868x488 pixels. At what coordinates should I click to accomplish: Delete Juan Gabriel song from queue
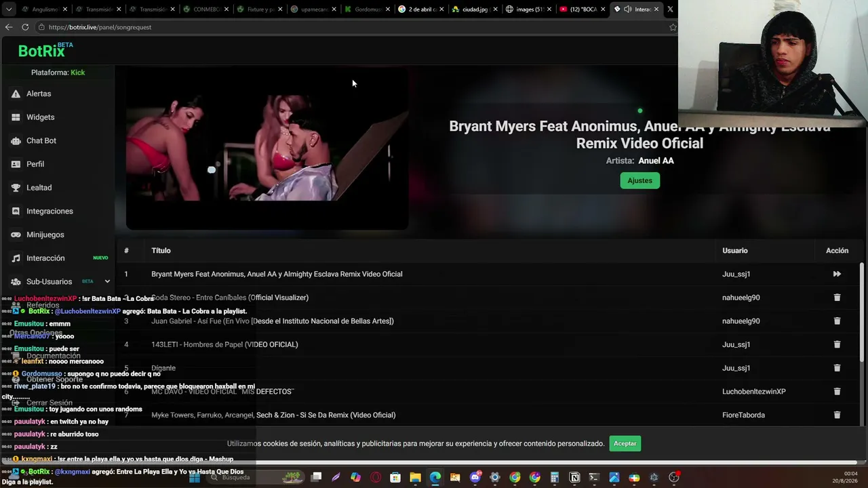tap(837, 321)
